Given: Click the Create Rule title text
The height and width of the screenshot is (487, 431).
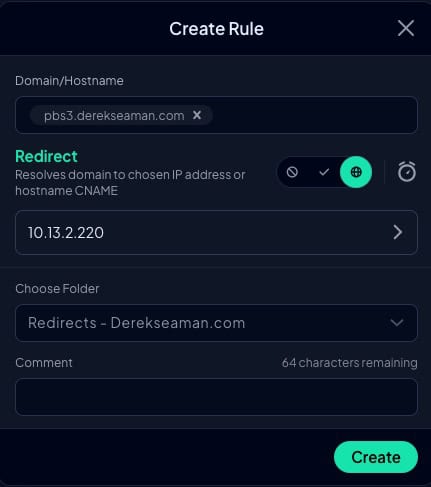Looking at the screenshot, I should pos(216,29).
